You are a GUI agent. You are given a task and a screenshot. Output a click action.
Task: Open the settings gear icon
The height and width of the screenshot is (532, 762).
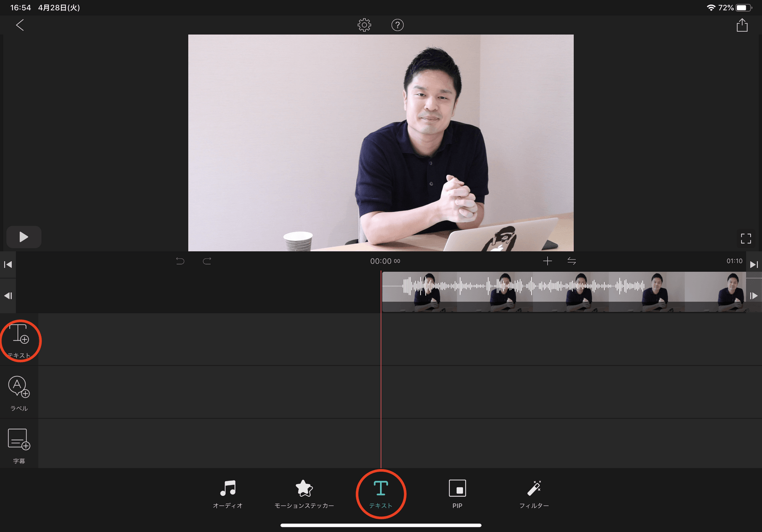(x=364, y=25)
